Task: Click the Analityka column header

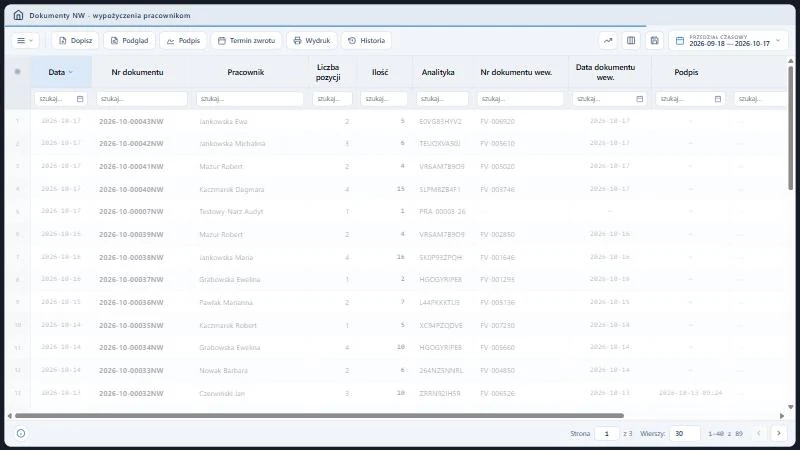Action: tap(438, 72)
